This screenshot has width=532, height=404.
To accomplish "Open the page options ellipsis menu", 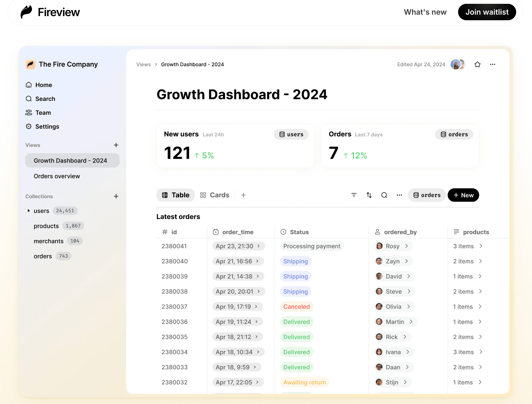I will coord(492,64).
